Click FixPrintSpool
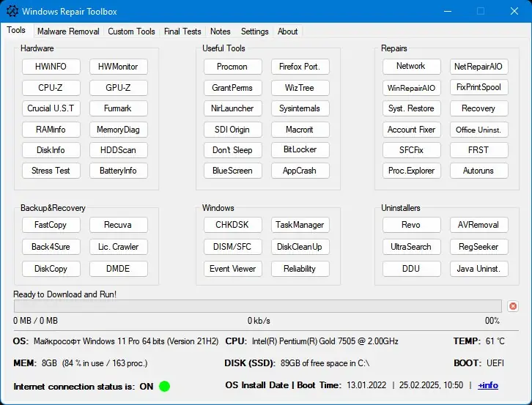This screenshot has height=405, width=532. [479, 87]
